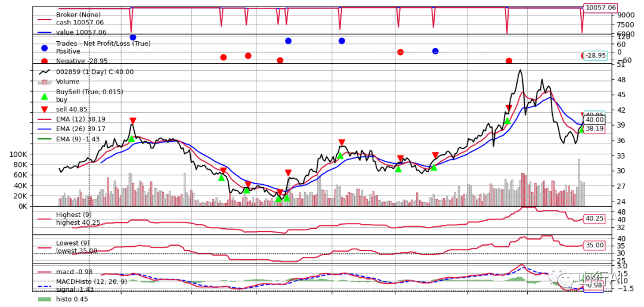The width and height of the screenshot is (644, 307).
Task: Click the red sell triangle legend marker
Action: point(44,109)
